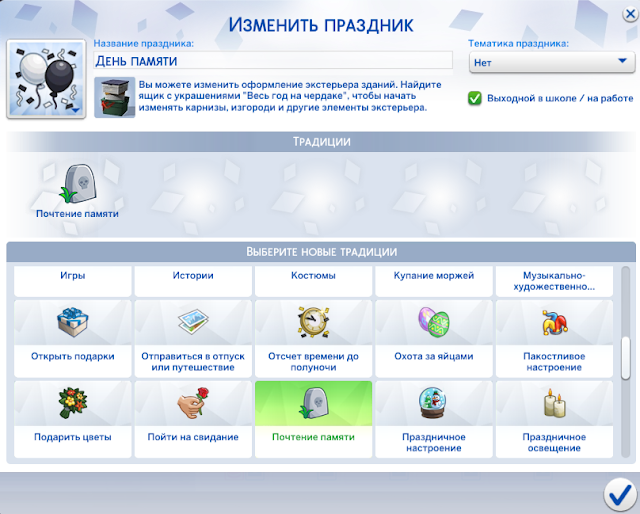This screenshot has width=640, height=514.
Task: Choose the Игры tradition tile
Action: (73, 281)
